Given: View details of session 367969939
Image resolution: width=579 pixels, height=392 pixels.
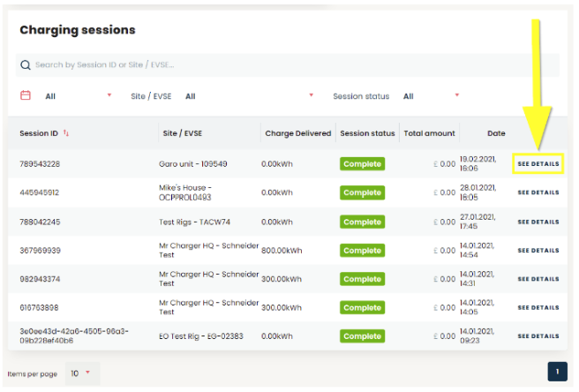Looking at the screenshot, I should [538, 251].
